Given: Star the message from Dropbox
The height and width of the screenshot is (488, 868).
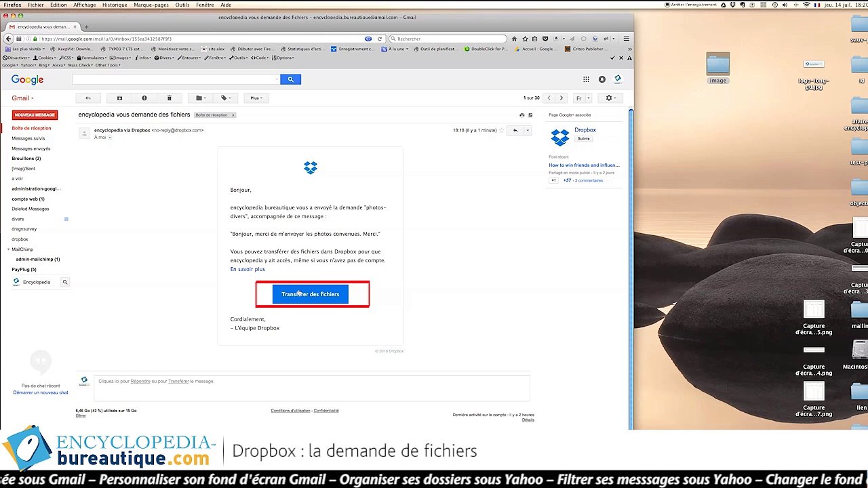Looking at the screenshot, I should [502, 130].
